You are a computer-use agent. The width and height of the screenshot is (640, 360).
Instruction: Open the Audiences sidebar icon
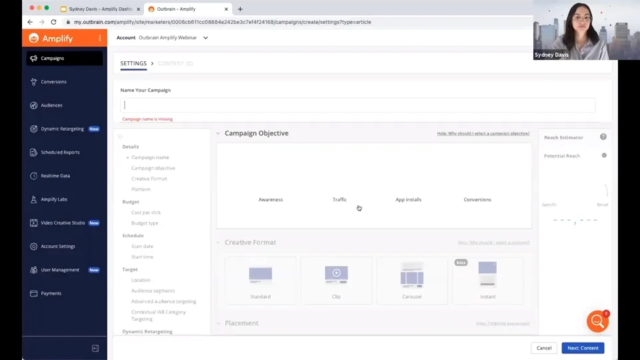(33, 105)
